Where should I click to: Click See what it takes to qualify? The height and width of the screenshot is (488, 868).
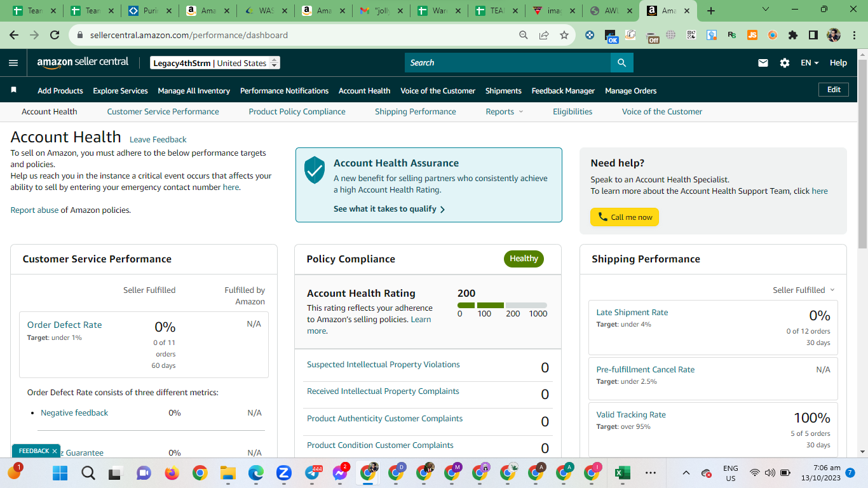tap(390, 209)
